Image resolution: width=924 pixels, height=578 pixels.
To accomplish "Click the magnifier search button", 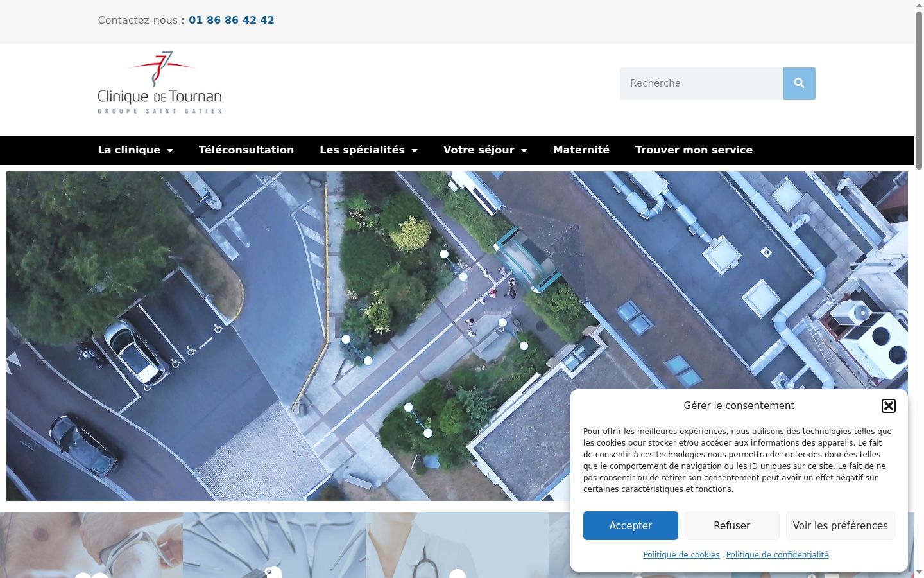I will [799, 83].
